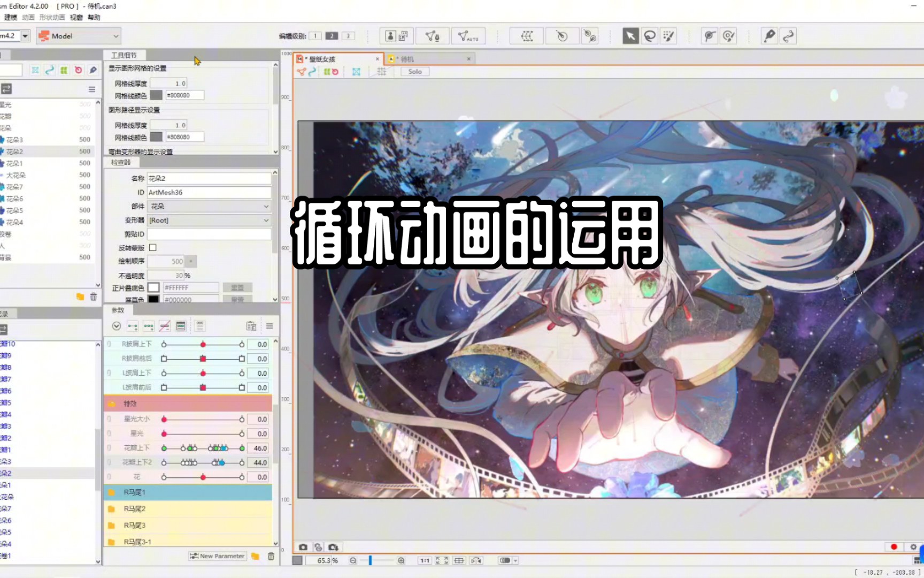Select edit level 1
This screenshot has width=924, height=578.
315,36
